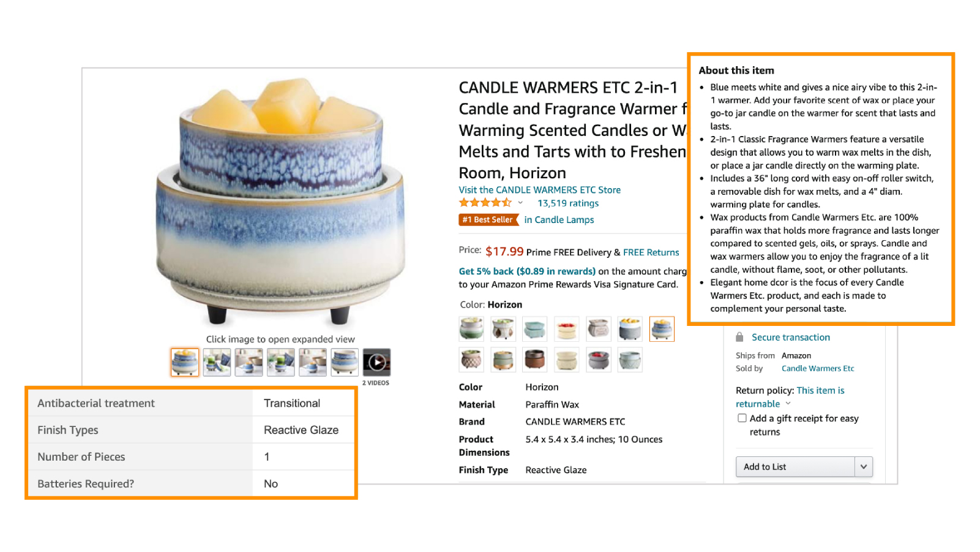This screenshot has width=980, height=552.
Task: Visit the CANDLE WARMERS ETC Store link
Action: pyautogui.click(x=540, y=190)
